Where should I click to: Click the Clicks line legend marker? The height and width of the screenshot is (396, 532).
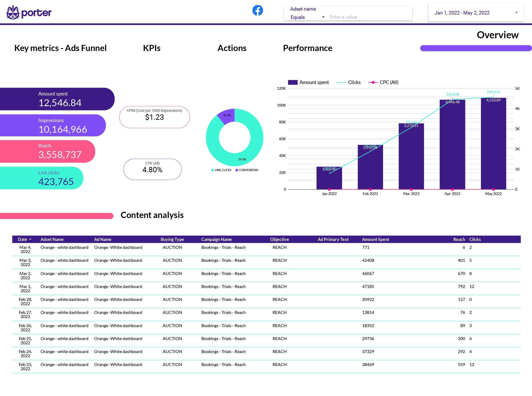click(x=341, y=83)
